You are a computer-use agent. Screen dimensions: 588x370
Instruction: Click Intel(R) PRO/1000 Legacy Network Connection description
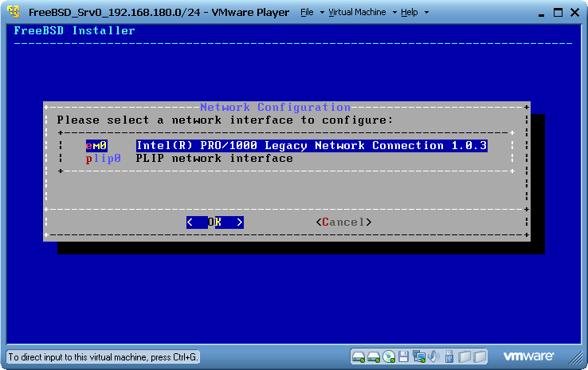pyautogui.click(x=312, y=146)
